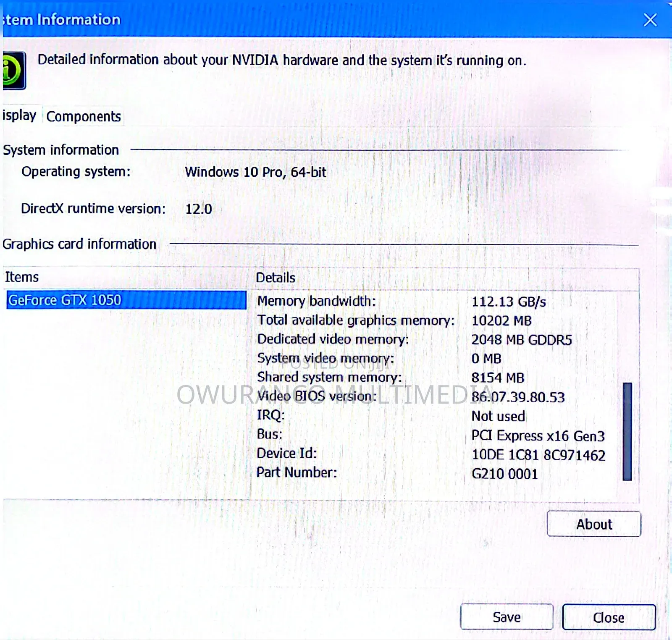Close the System Information window with X
Screen dimensions: 672x640
[x=650, y=20]
